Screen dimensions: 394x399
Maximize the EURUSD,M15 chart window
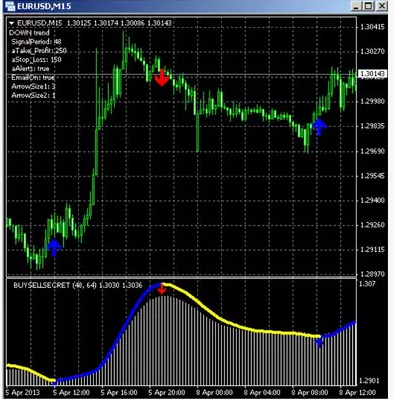coord(369,6)
